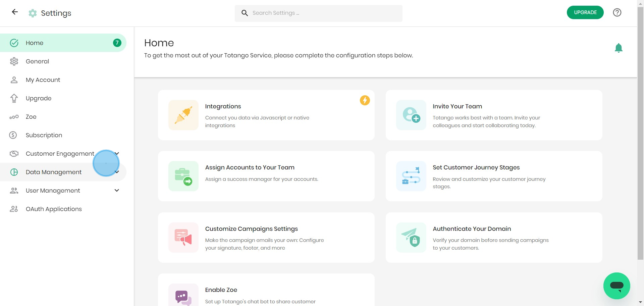The width and height of the screenshot is (644, 306).
Task: Click "Verify your domain before sending" text
Action: coord(491,244)
